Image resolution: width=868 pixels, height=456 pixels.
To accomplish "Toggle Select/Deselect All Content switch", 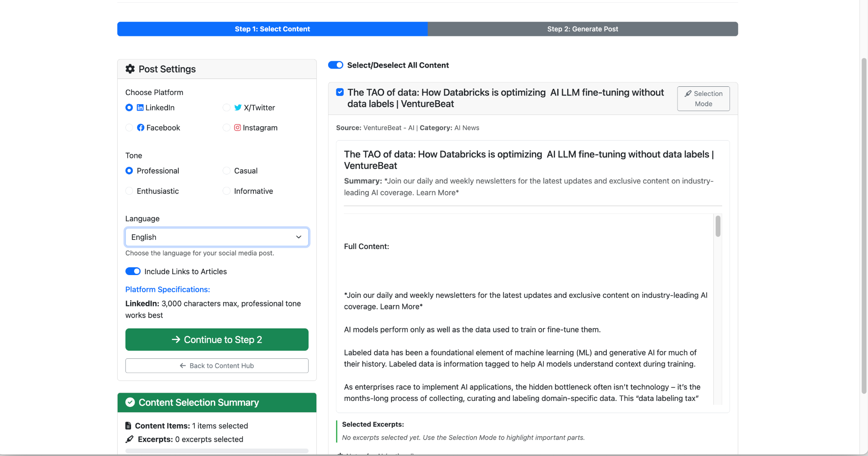I will (335, 65).
